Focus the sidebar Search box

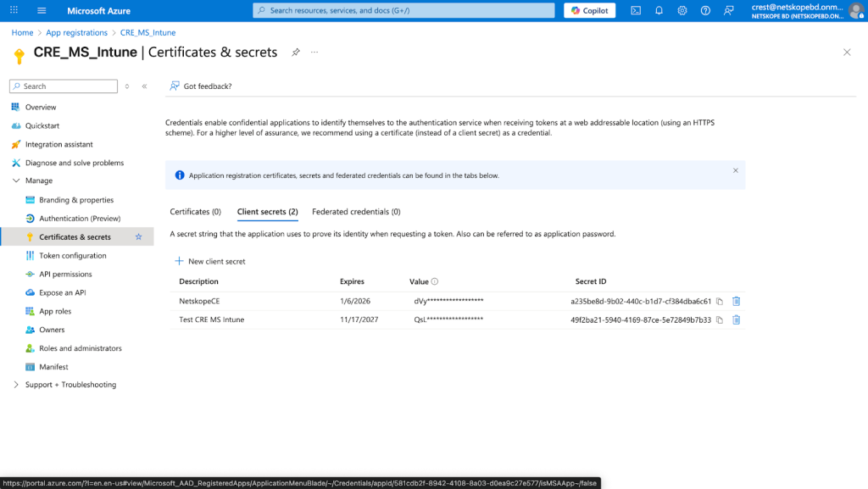click(x=64, y=86)
